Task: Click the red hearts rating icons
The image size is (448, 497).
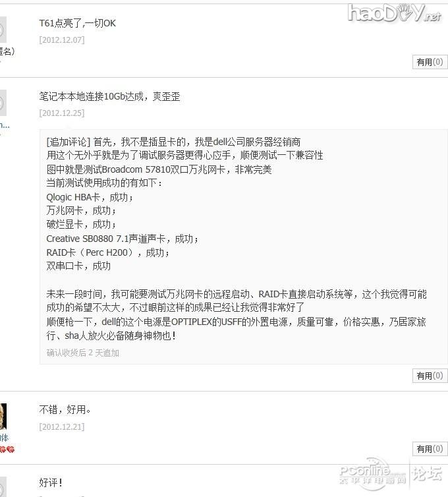Action: click(7, 449)
